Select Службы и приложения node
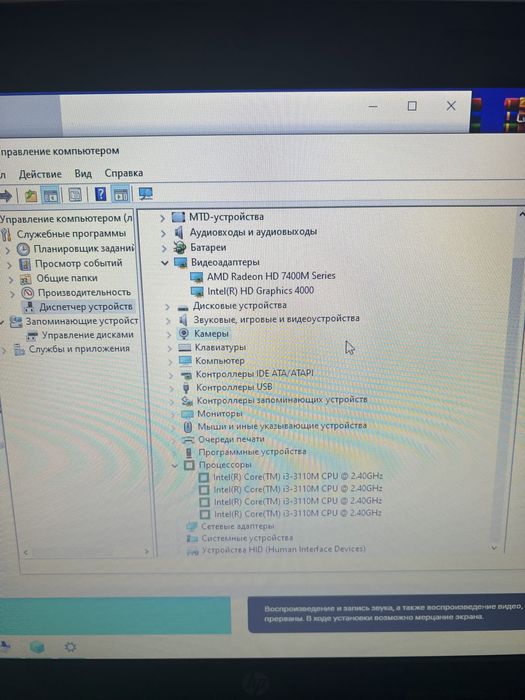This screenshot has height=700, width=525. pyautogui.click(x=79, y=349)
